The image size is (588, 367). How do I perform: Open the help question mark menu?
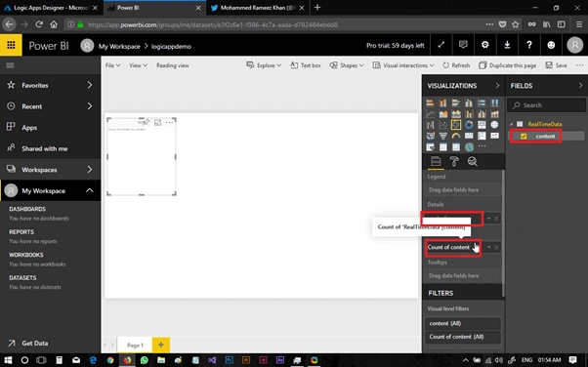(x=529, y=45)
